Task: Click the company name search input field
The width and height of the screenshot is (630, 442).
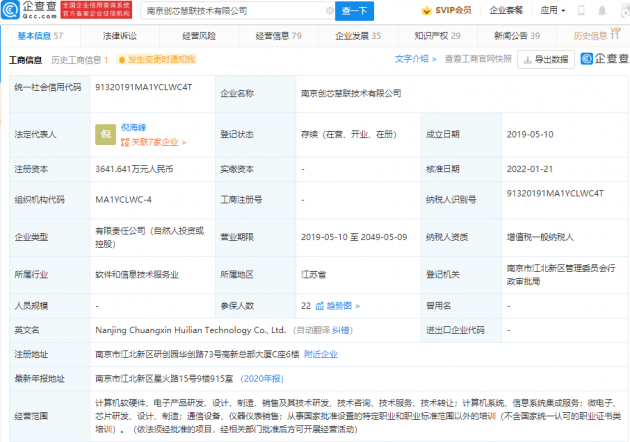Action: pyautogui.click(x=237, y=11)
